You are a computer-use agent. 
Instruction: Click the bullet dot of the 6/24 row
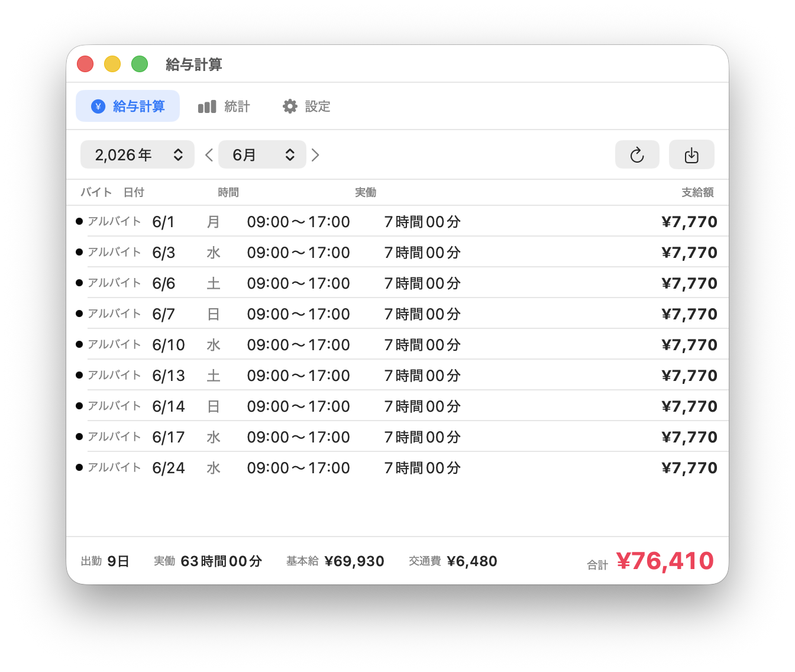point(79,467)
